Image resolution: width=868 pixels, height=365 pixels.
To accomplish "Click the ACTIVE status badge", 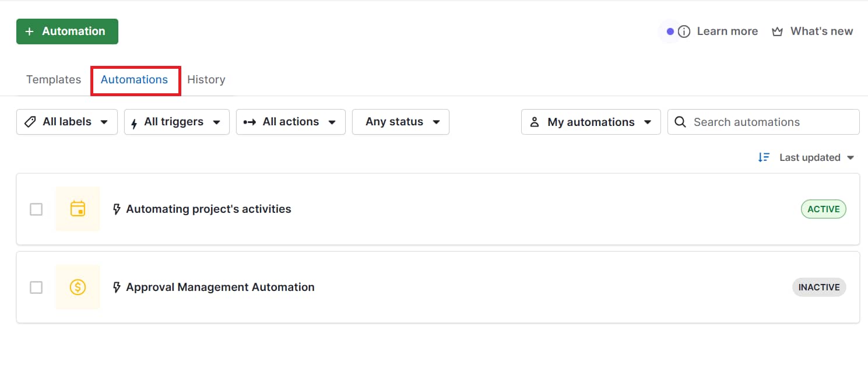I will click(x=824, y=209).
